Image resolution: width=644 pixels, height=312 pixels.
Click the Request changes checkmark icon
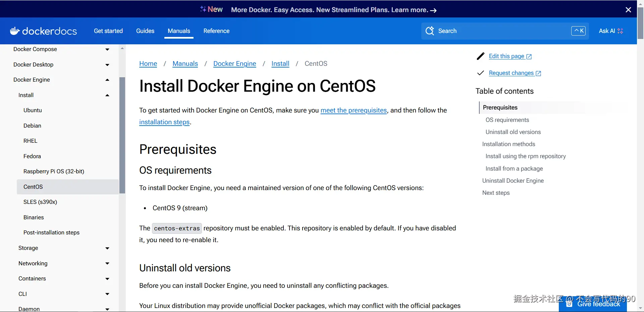tap(480, 73)
